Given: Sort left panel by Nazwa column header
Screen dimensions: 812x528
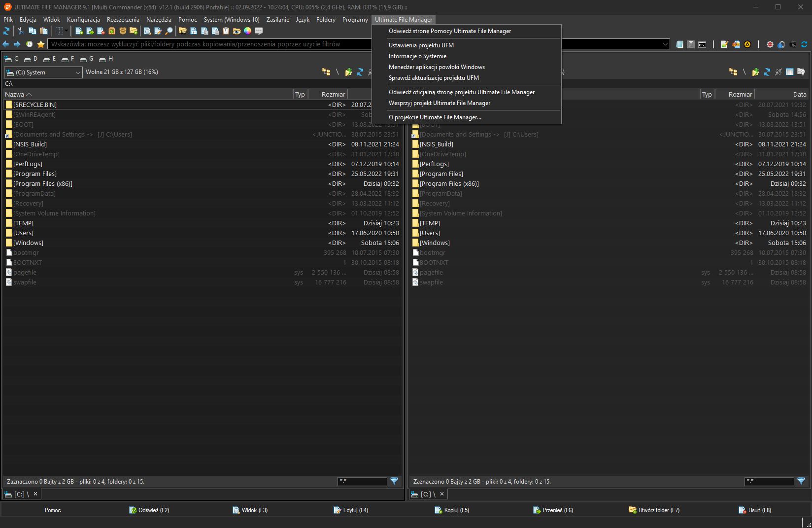Looking at the screenshot, I should tap(148, 94).
